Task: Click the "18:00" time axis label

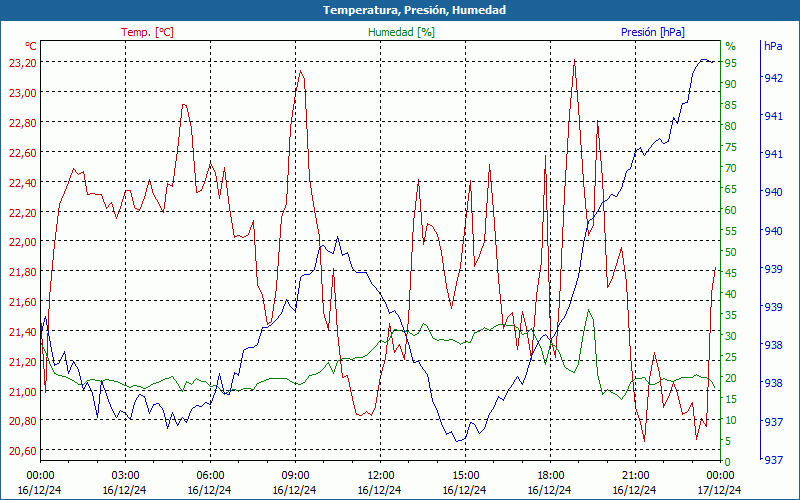Action: pos(550,476)
